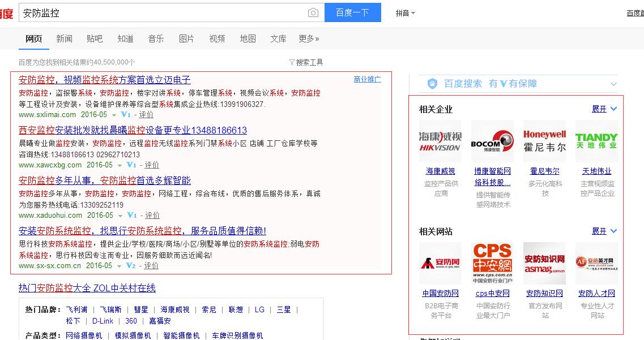The width and height of the screenshot is (644, 340).
Task: Expand the 相关网站 section
Action: pyautogui.click(x=604, y=231)
